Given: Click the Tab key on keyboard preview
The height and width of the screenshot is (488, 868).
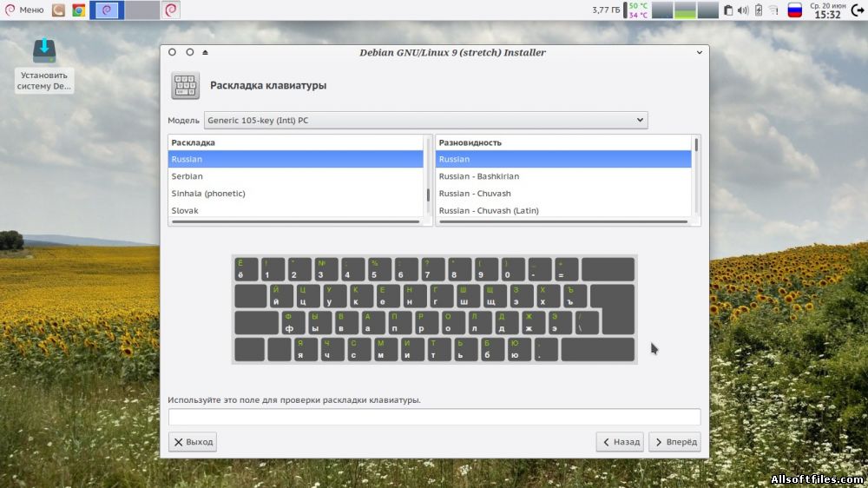Looking at the screenshot, I should (251, 296).
